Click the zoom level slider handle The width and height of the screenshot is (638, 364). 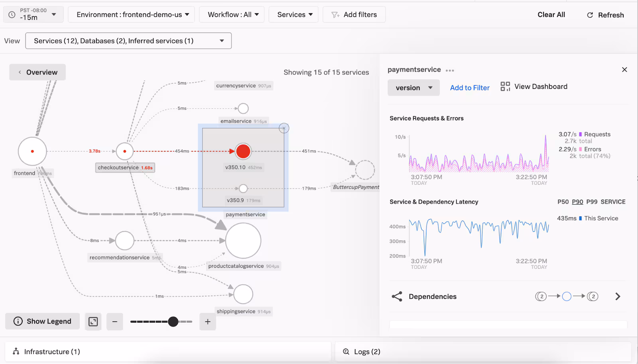click(x=173, y=322)
